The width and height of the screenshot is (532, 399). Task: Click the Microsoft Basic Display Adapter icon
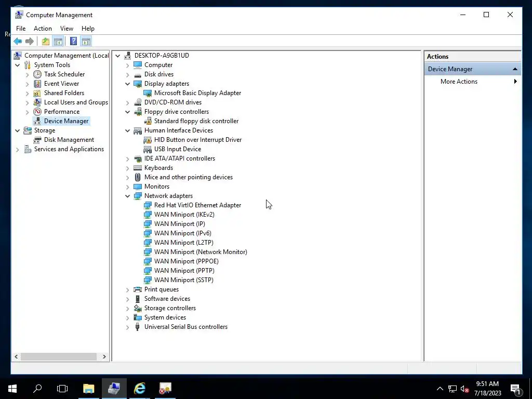pos(148,93)
